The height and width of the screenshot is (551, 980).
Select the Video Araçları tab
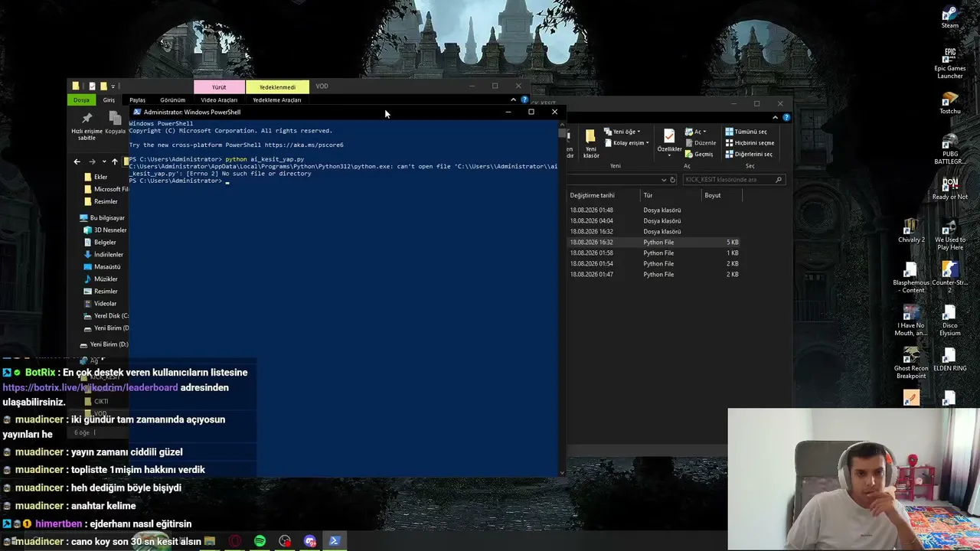[219, 99]
